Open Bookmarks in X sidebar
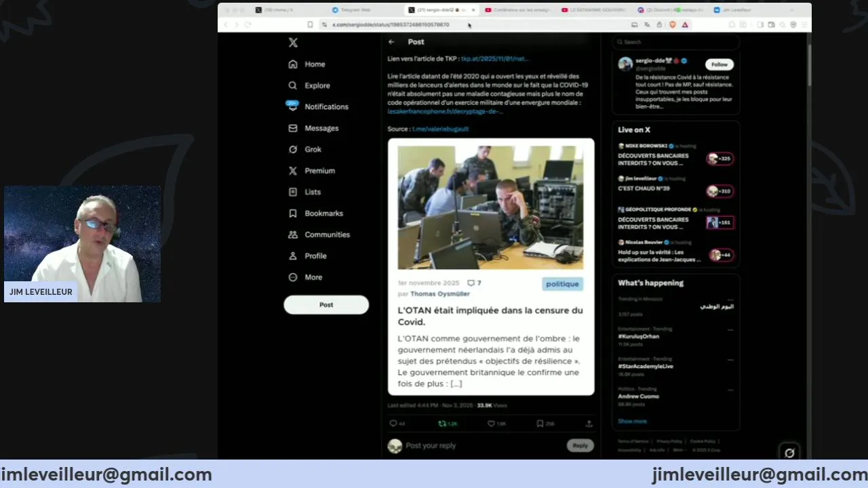Image resolution: width=868 pixels, height=488 pixels. [316, 213]
